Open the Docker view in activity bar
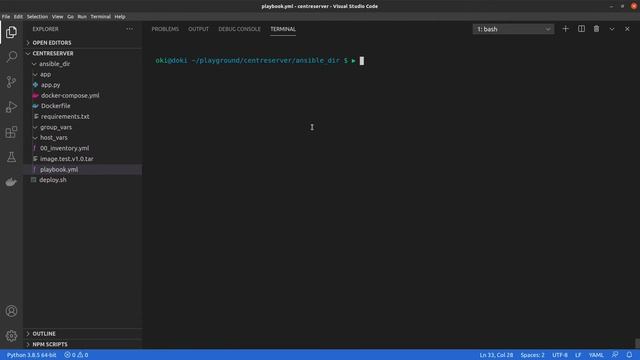640x360 pixels. [11, 182]
